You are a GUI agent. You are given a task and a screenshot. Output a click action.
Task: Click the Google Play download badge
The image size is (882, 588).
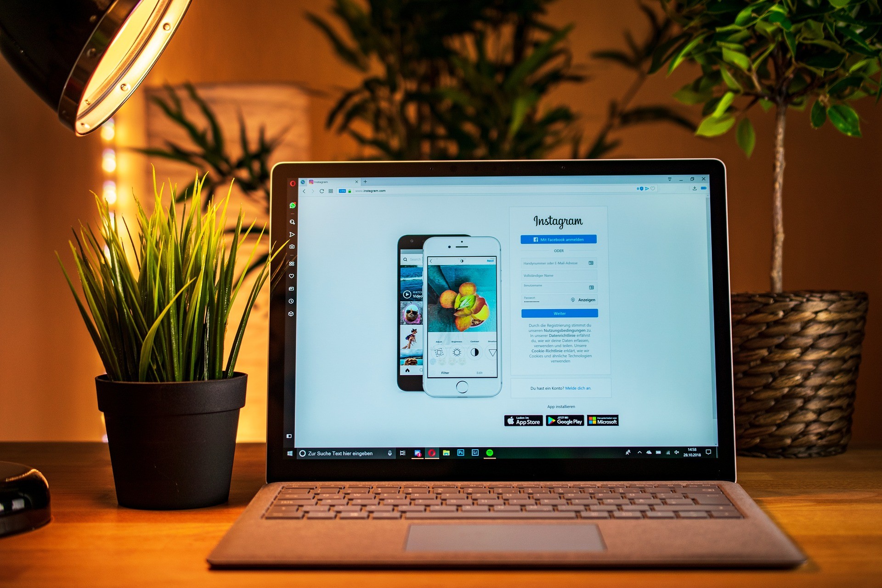577,426
